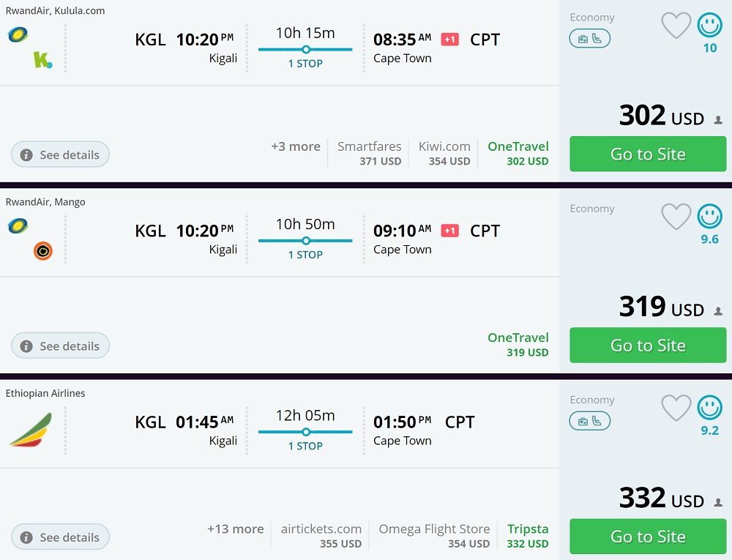Favorite the 332 USD Ethiopian Airlines flight

coord(676,408)
